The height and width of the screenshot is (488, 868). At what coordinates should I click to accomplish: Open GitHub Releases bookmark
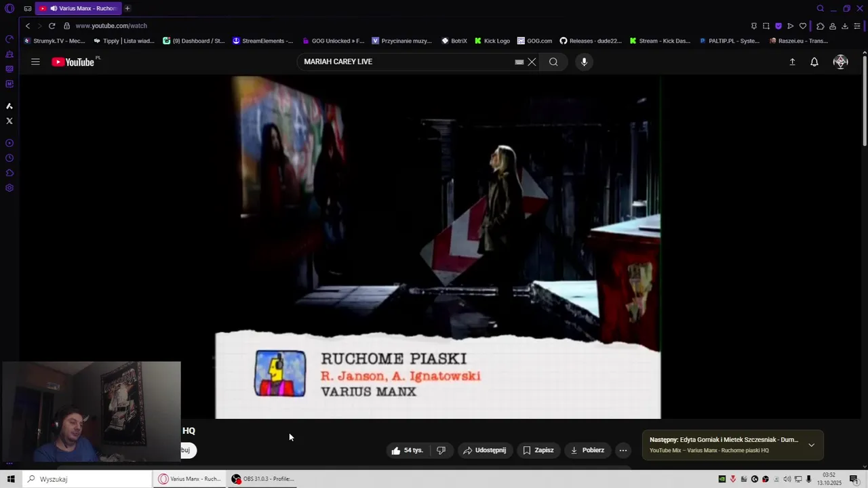591,41
